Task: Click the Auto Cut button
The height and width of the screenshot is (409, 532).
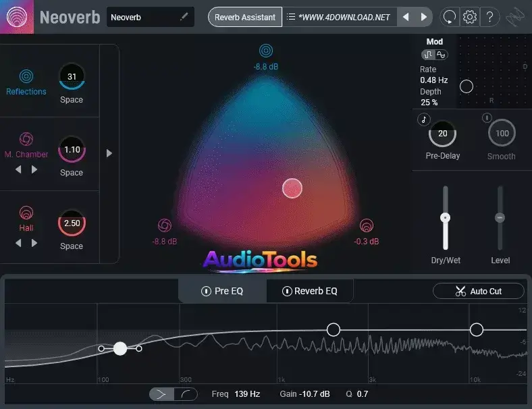Action: [x=479, y=291]
